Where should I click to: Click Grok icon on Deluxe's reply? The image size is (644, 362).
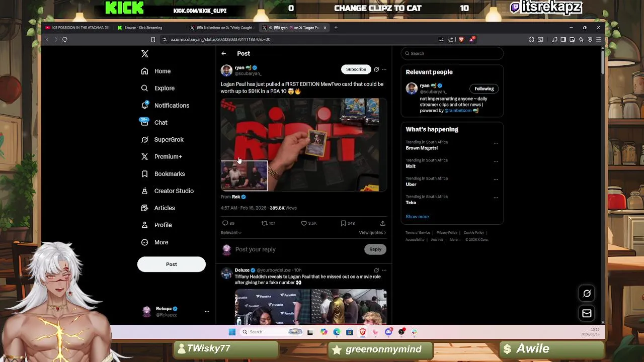(x=376, y=270)
